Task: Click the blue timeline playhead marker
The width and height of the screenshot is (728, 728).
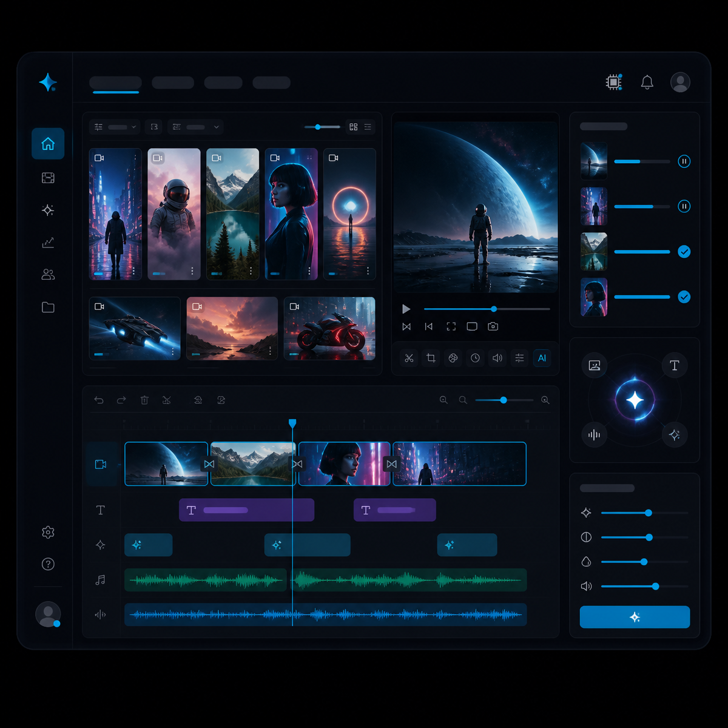Action: (292, 423)
